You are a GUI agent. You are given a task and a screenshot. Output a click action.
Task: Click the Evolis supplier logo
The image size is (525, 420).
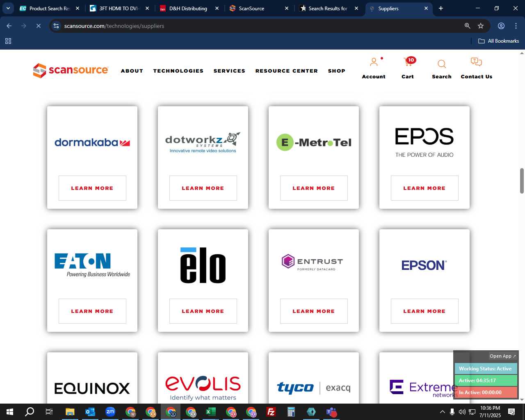(x=203, y=388)
